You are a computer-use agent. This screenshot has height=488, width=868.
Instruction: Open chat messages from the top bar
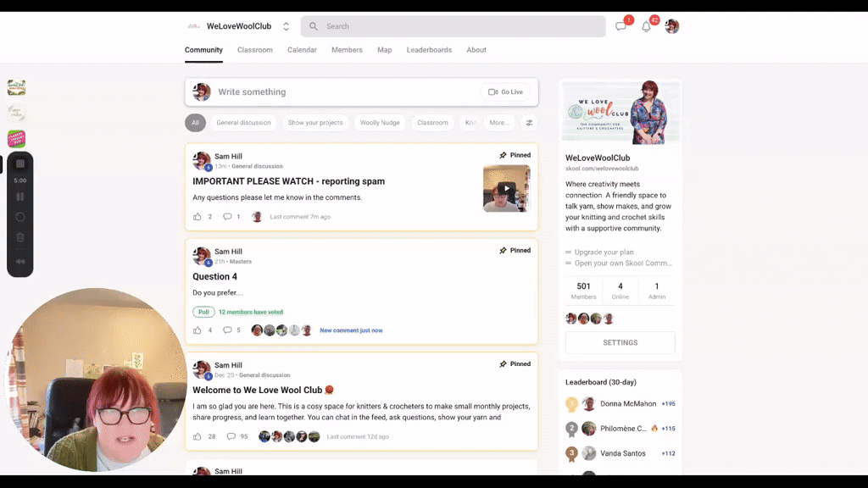pos(620,25)
